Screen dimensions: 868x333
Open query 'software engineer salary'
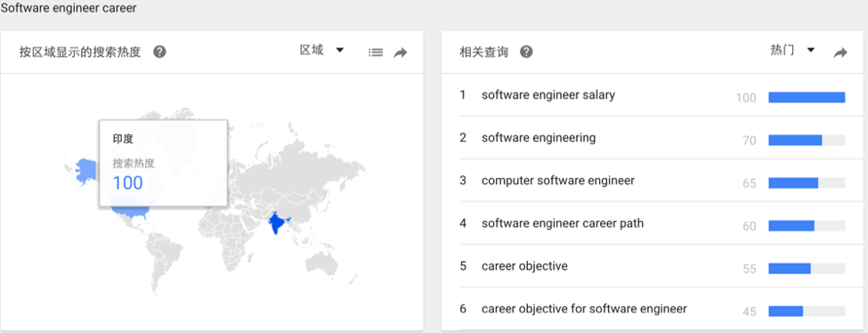548,94
